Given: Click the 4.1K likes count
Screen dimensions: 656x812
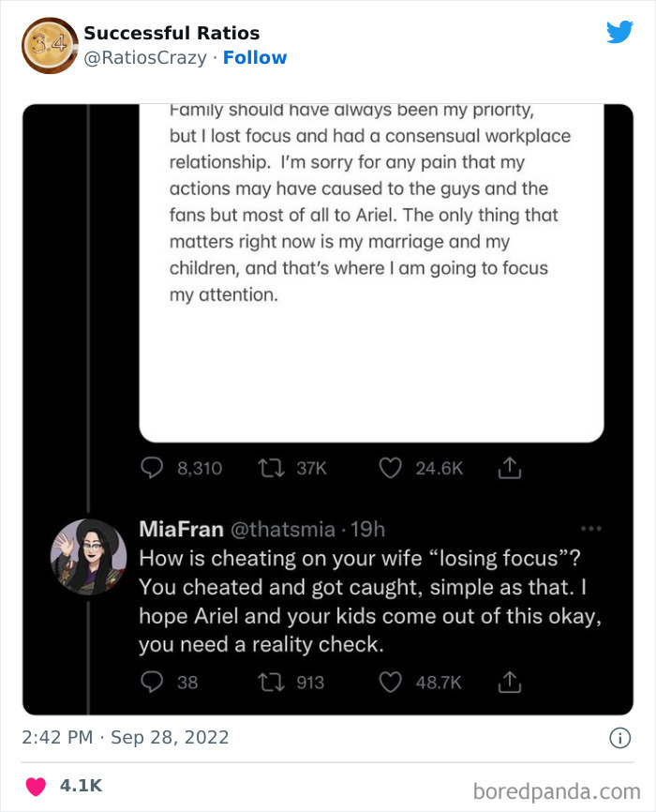Looking at the screenshot, I should (81, 785).
